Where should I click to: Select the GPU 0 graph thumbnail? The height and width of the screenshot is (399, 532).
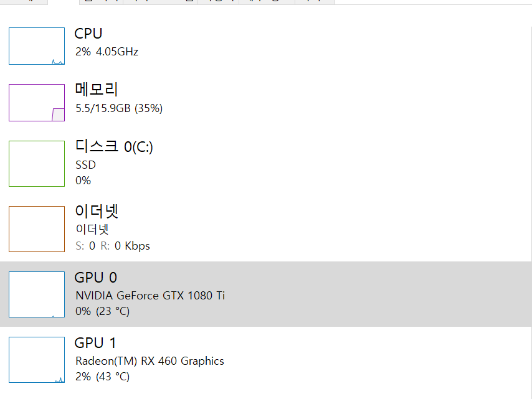[37, 294]
